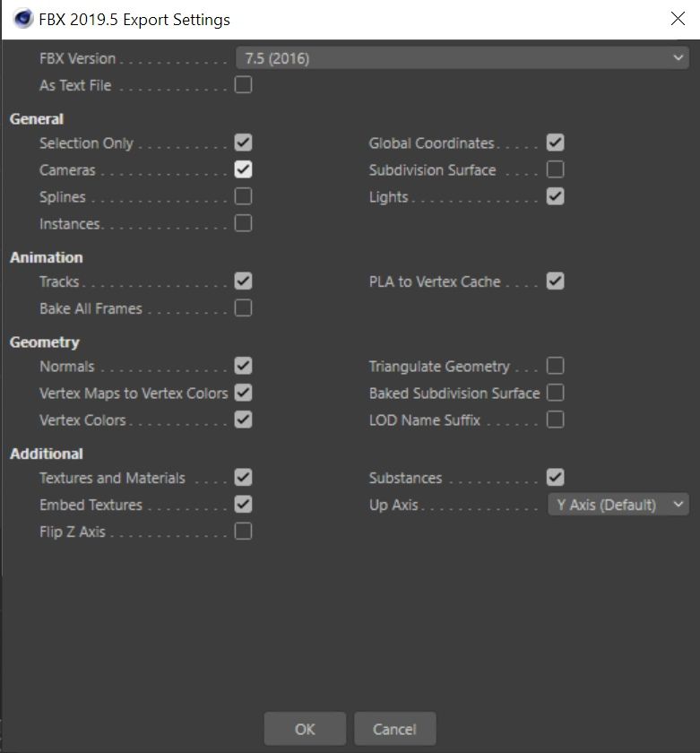Uncheck Selection Only

tap(243, 143)
